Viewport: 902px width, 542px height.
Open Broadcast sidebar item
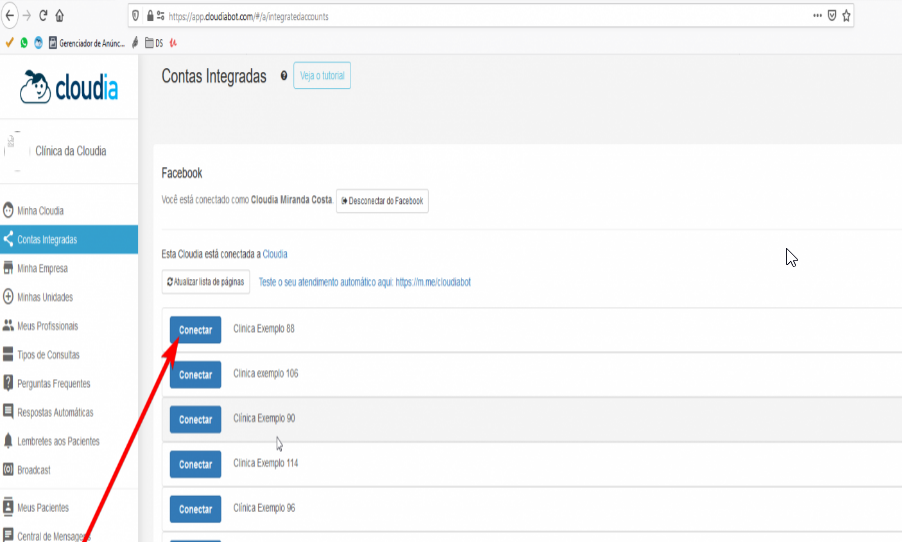point(68,470)
